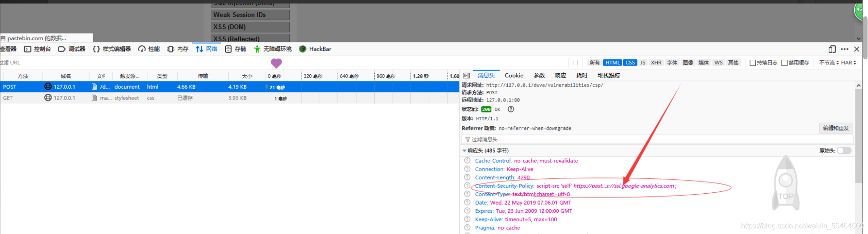Image resolution: width=868 pixels, height=234 pixels.
Task: Switch to the 堆栈跟踪 (Stack Trace) tab
Action: coord(609,76)
